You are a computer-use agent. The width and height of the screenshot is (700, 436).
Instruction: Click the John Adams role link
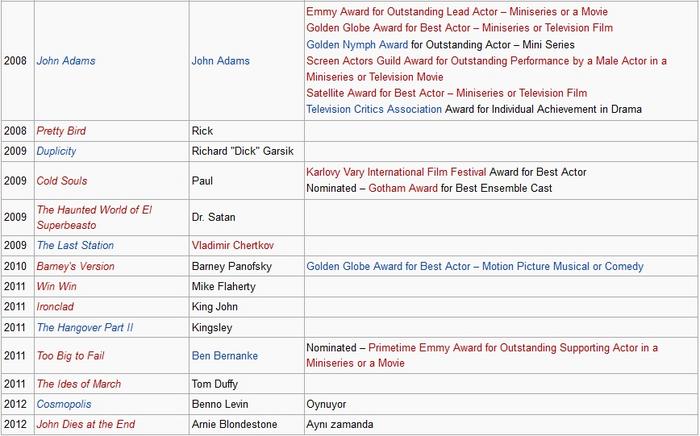pyautogui.click(x=220, y=61)
